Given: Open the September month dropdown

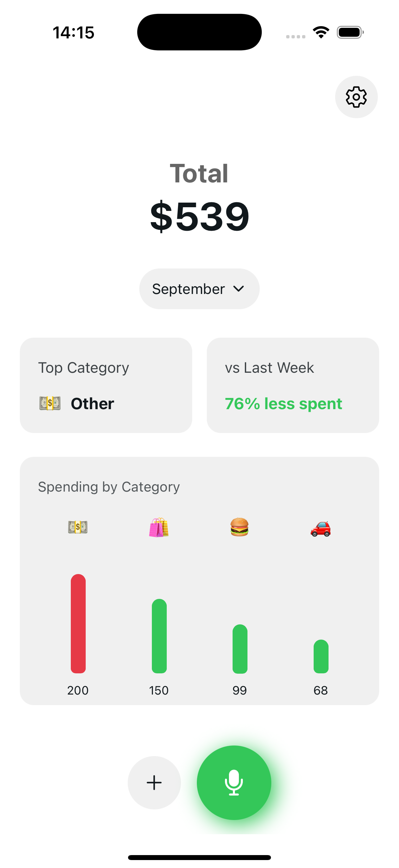Looking at the screenshot, I should tap(189, 289).
